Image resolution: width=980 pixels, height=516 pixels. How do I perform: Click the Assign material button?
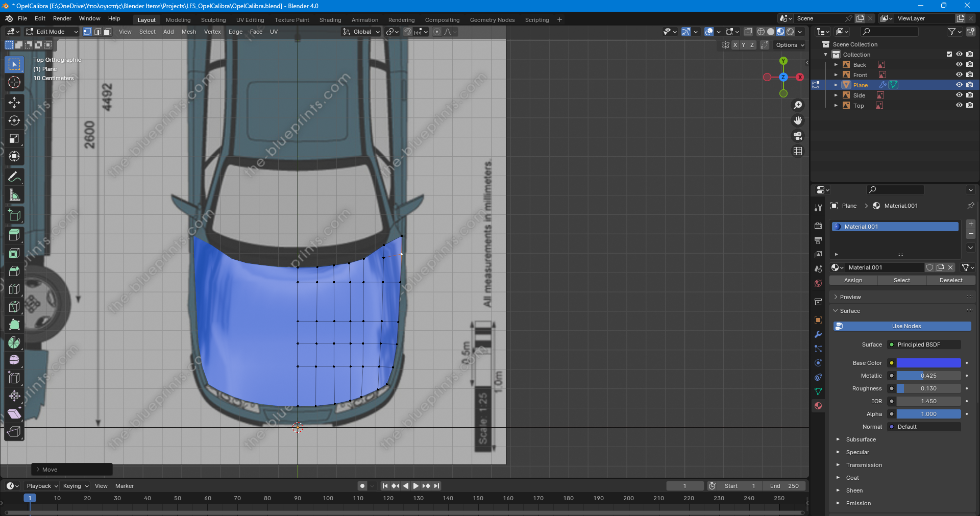click(853, 280)
